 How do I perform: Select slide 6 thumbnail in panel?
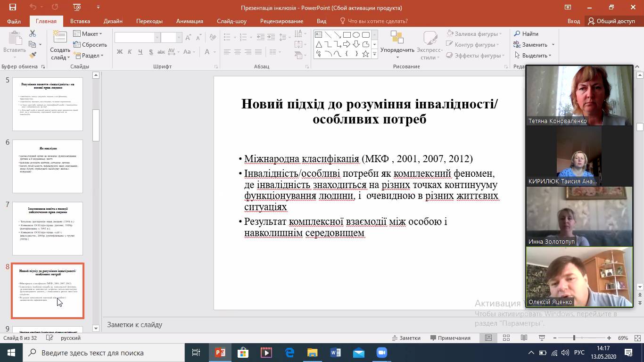point(48,166)
